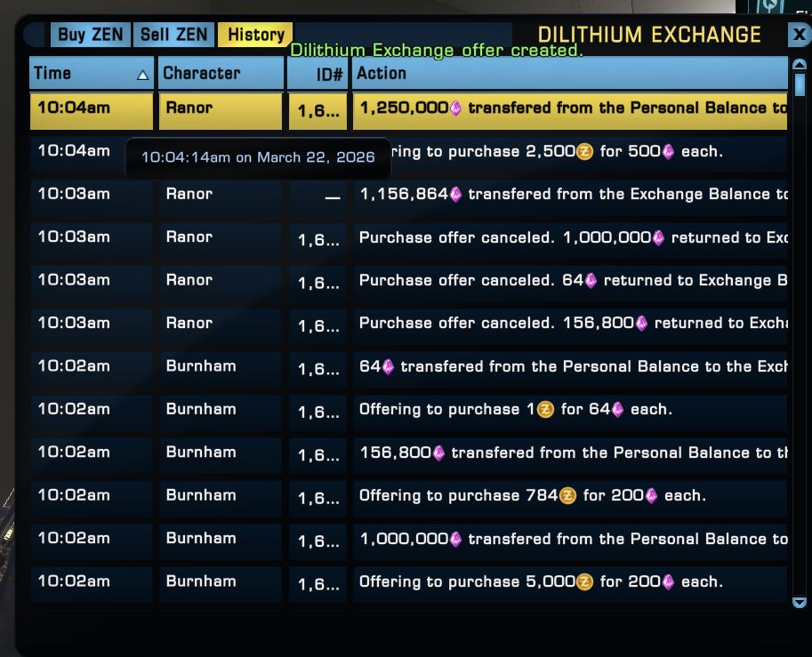This screenshot has height=657, width=812.
Task: Click the history list scrollbar thumb
Action: (800, 84)
